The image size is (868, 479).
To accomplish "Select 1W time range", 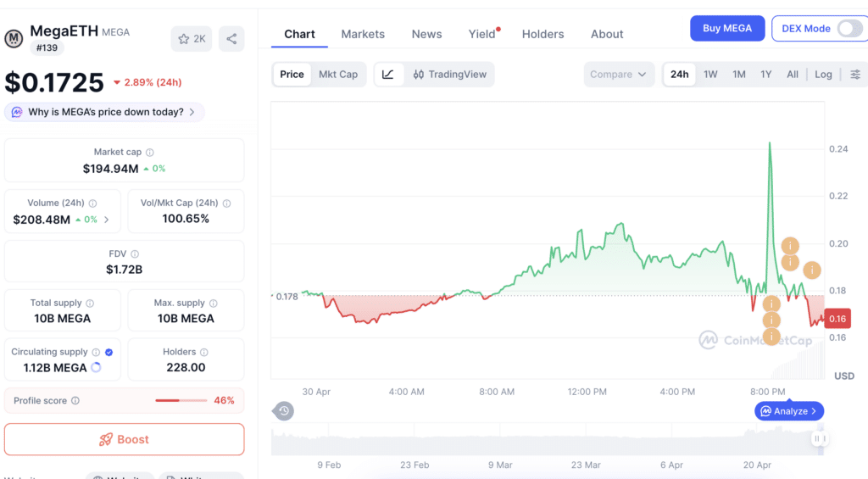I will (x=711, y=75).
